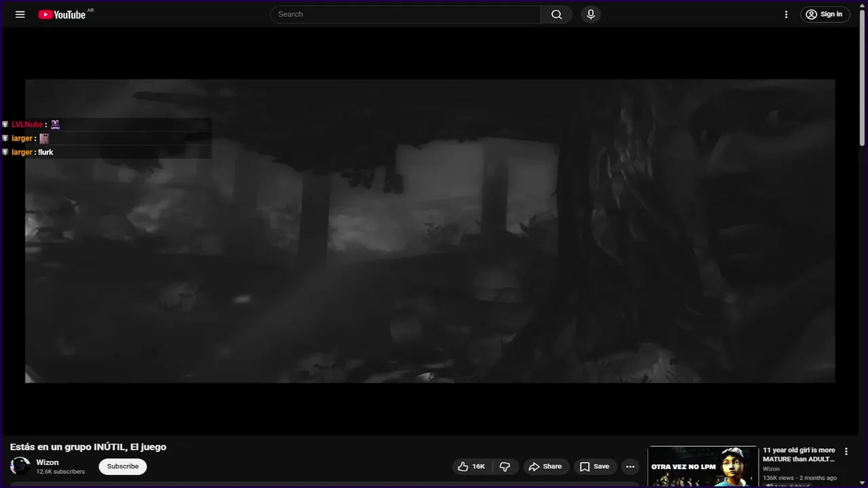Viewport: 868px width, 488px height.
Task: Open Wizon channel via avatar
Action: [x=20, y=466]
